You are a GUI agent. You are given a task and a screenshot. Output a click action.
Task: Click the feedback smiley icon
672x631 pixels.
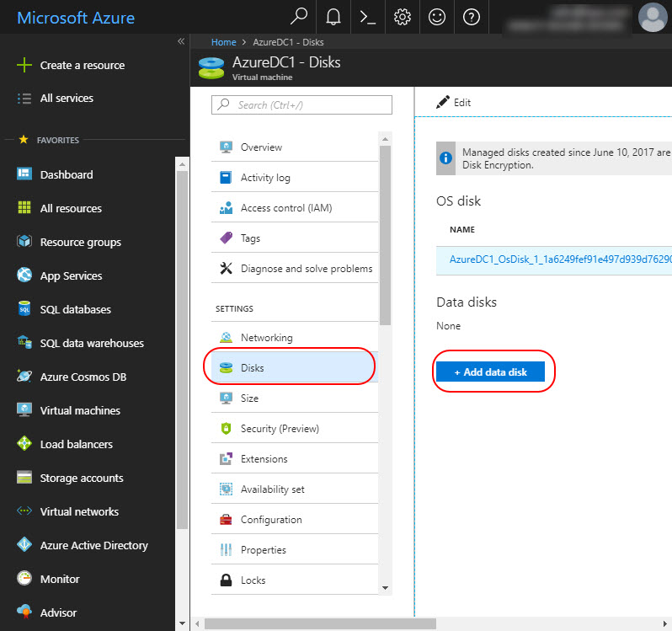pyautogui.click(x=437, y=17)
